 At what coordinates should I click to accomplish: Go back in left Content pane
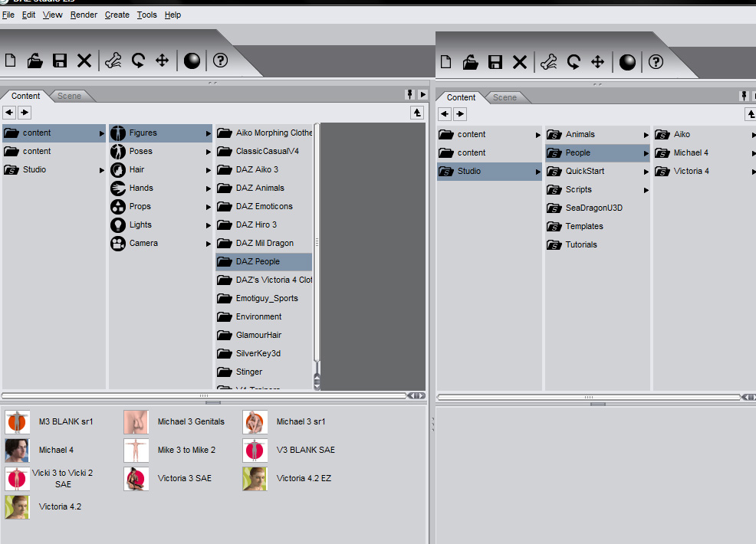[9, 113]
